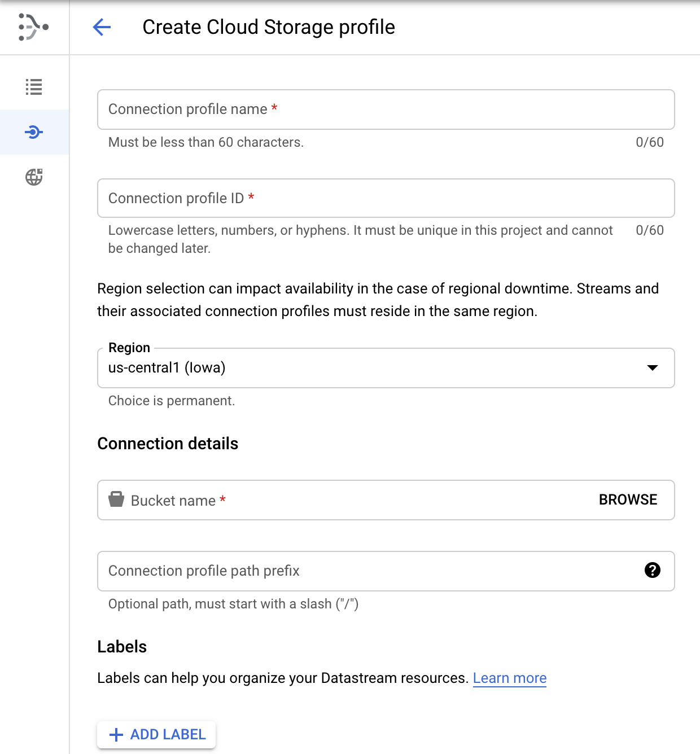
Task: Select the Connection profiles sidebar icon
Action: point(34,132)
